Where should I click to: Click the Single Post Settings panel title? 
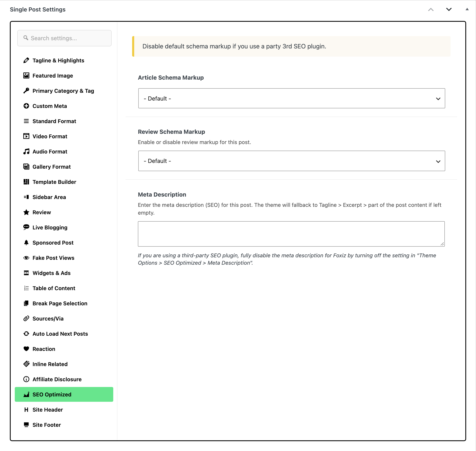(x=38, y=9)
